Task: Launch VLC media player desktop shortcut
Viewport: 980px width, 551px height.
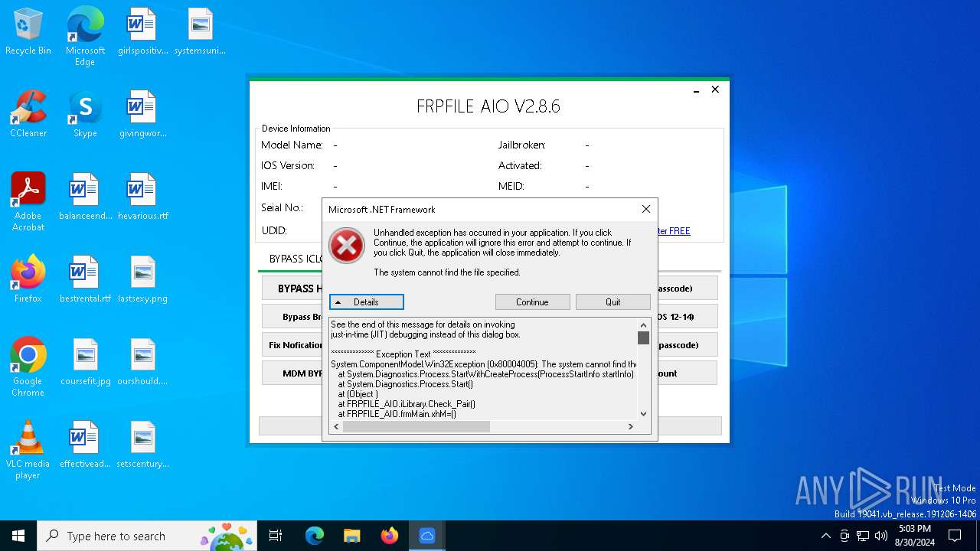Action: coord(28,450)
